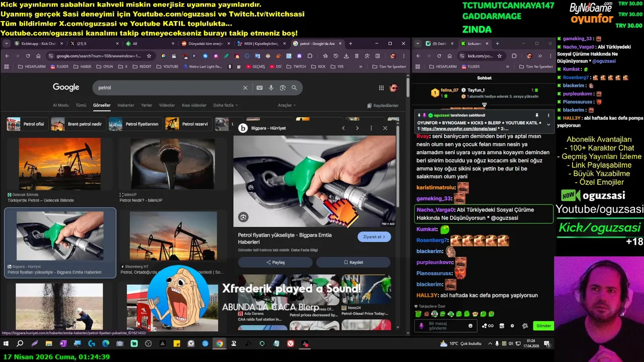Search by image using Google Lens icon

(283, 87)
